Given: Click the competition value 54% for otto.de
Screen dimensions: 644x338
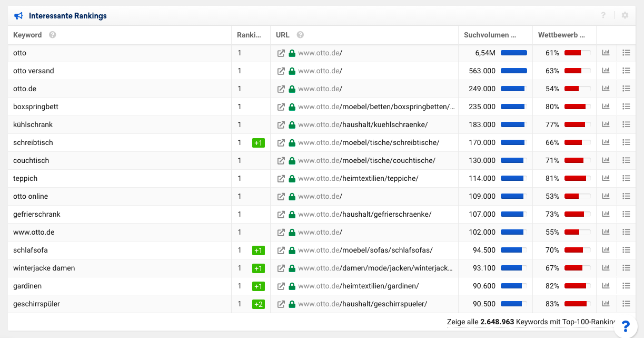Looking at the screenshot, I should coord(552,89).
